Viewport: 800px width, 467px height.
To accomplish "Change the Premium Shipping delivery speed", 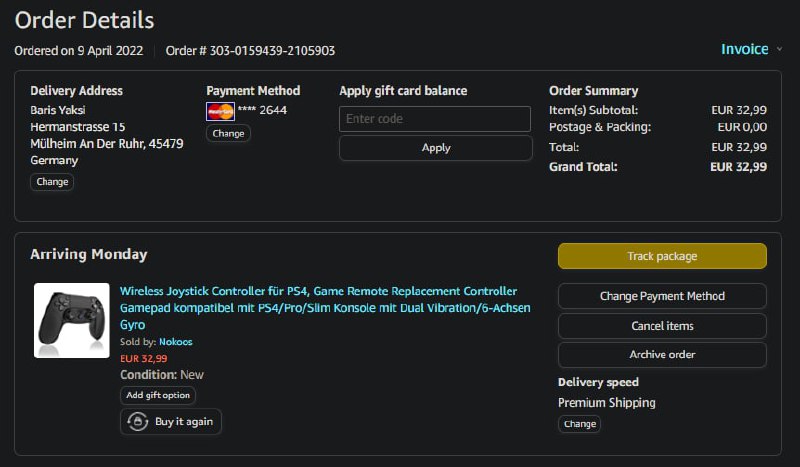I will (x=579, y=424).
